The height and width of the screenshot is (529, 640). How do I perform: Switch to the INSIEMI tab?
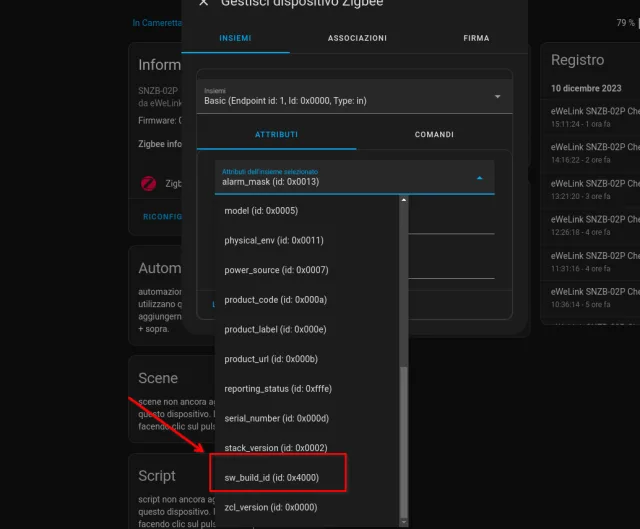(x=236, y=38)
